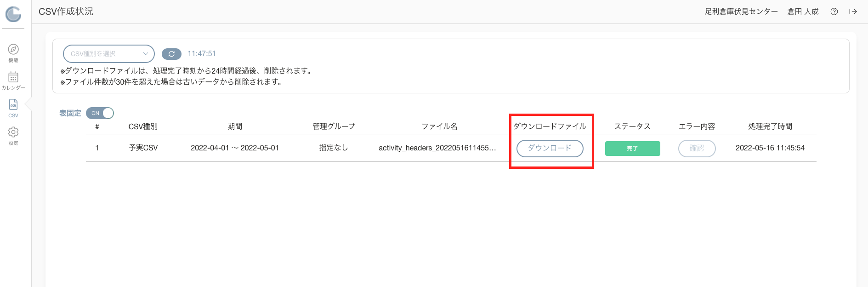Click the 確認 error button
Viewport: 868px width, 287px height.
pyautogui.click(x=697, y=148)
